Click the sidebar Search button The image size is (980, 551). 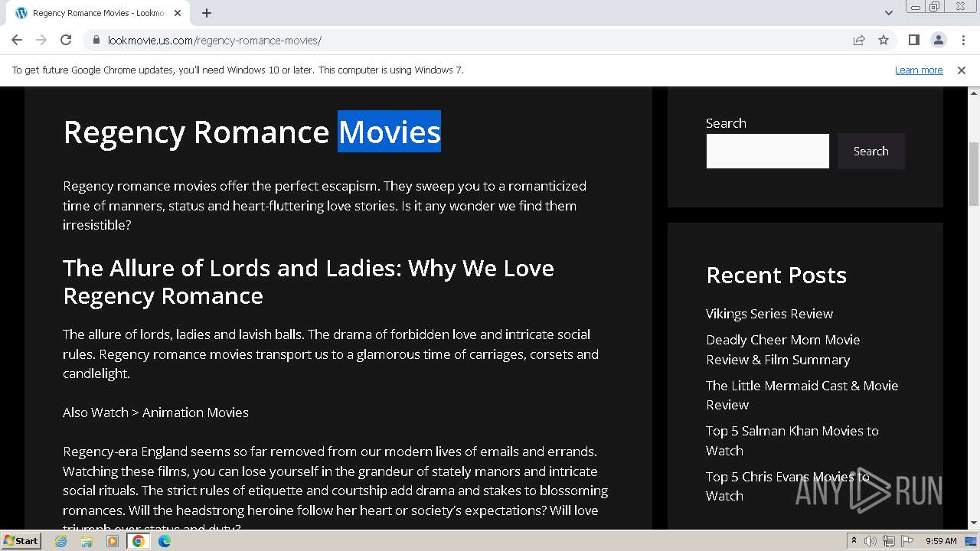(x=871, y=151)
